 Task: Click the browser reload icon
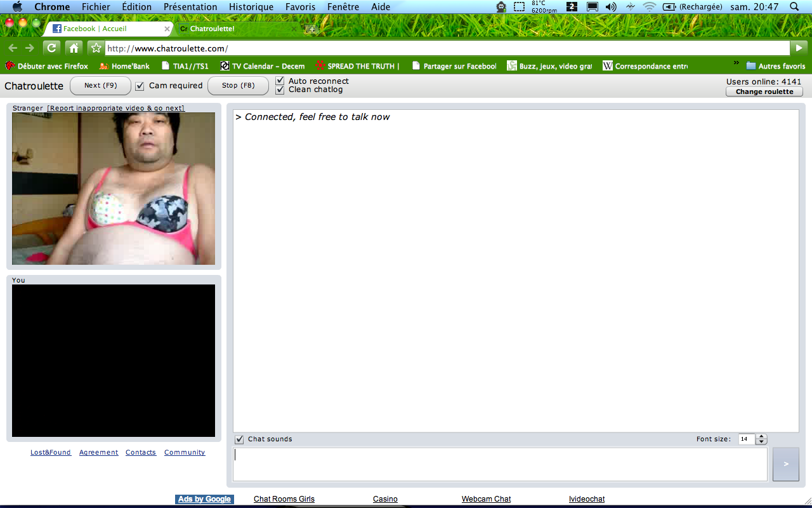click(51, 48)
